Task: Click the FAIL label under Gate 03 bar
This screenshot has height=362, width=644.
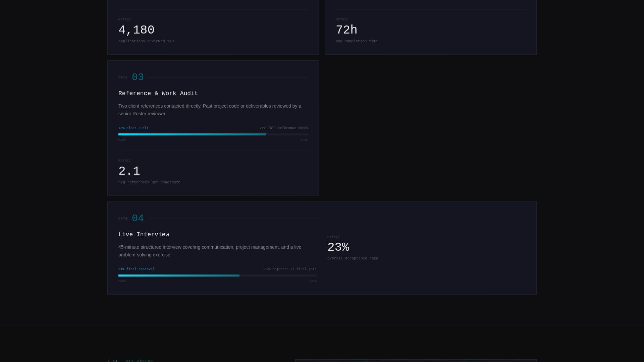Action: [x=305, y=140]
